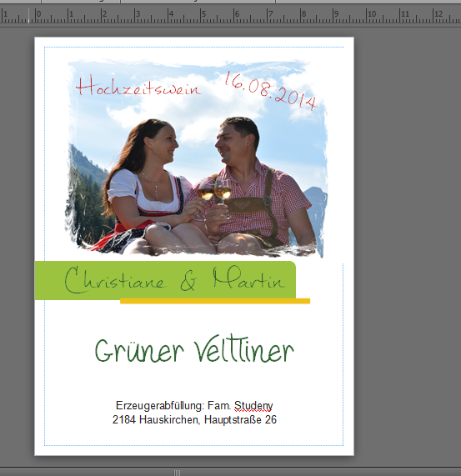
Task: Place cursor in the Erzeugerabfüllung text line
Action: [194, 406]
